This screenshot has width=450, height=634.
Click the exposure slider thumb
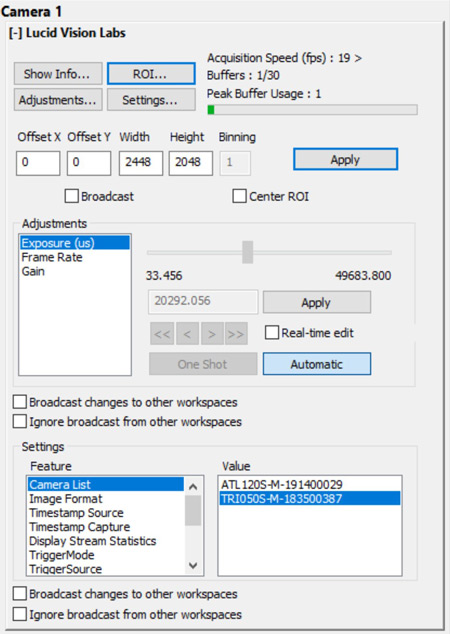pos(247,252)
